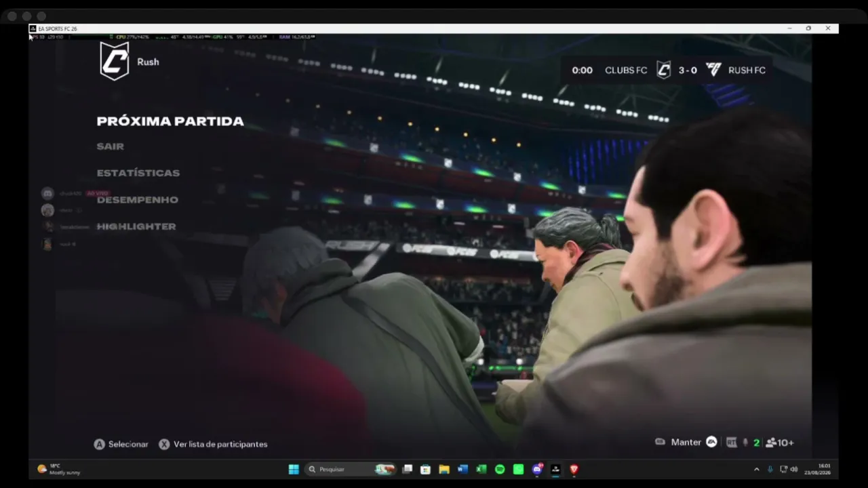This screenshot has height=488, width=868.
Task: Click the fourth user avatar in the voice overlay
Action: [x=47, y=244]
